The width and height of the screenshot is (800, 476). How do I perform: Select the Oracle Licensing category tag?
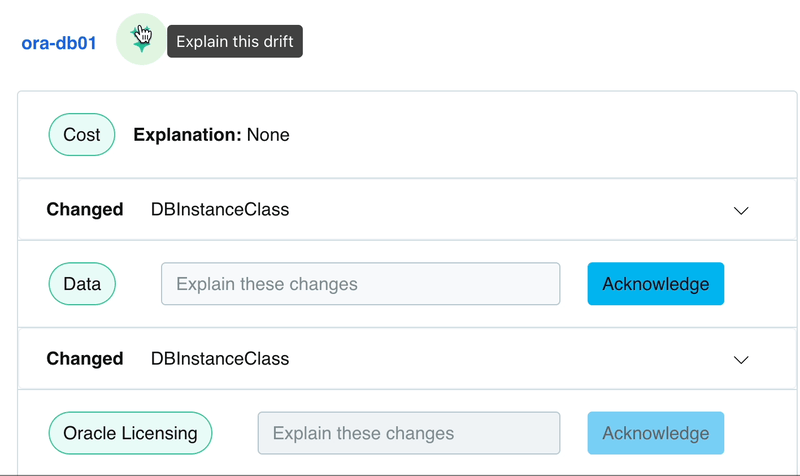tap(131, 434)
